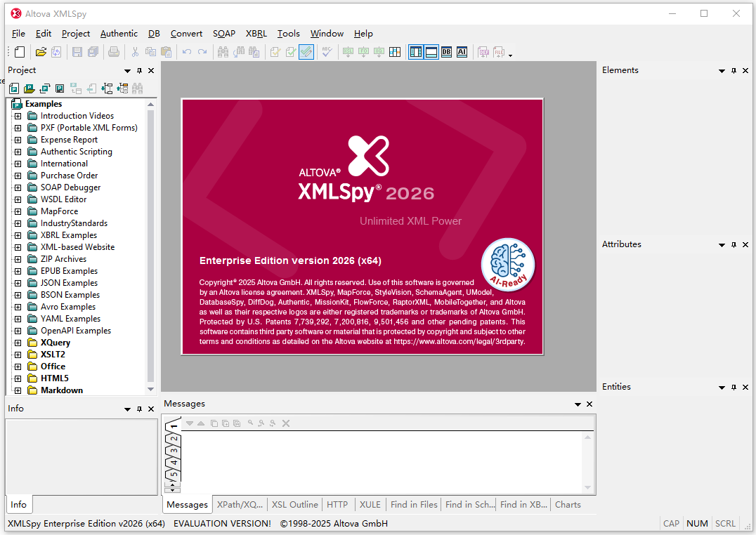Close the Entities panel

[745, 388]
